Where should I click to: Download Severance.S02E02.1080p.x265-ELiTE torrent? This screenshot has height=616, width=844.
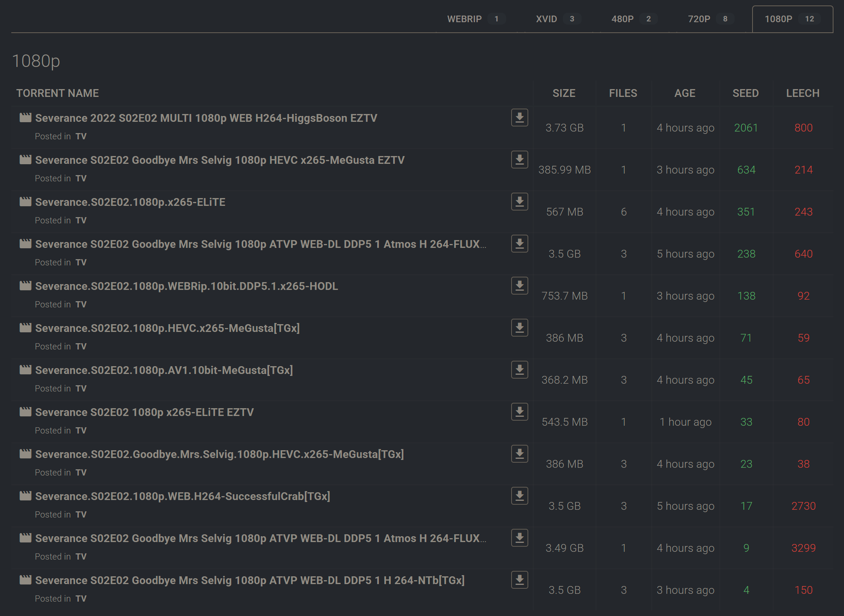tap(519, 202)
